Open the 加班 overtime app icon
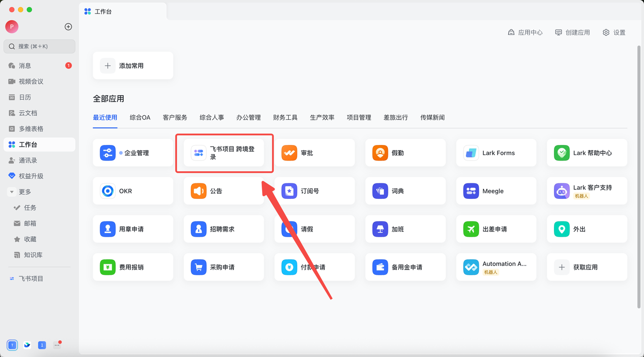The image size is (644, 357). point(380,229)
